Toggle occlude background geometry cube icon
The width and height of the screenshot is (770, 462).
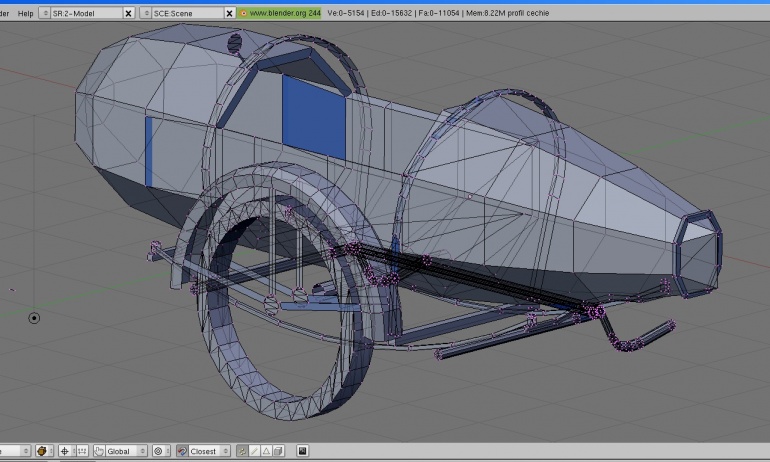point(278,451)
